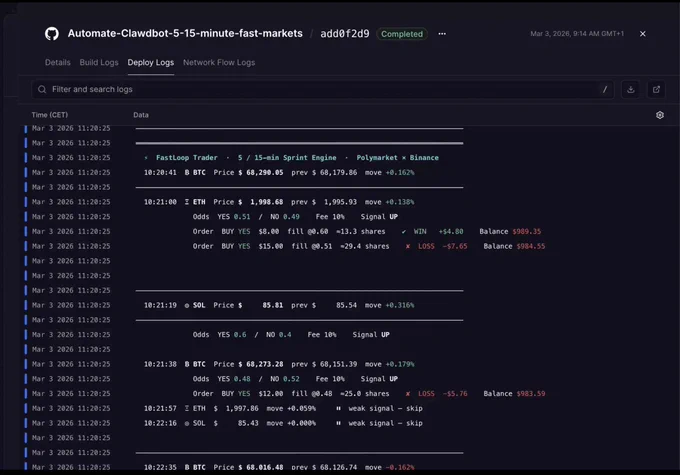
Task: Select the 10:22:35 BTC price log line
Action: click(279, 467)
